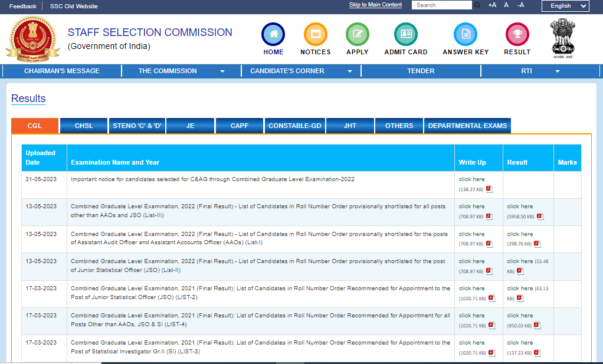Open Write Up PDF icon for 2022 AAOs List-I

[489, 243]
